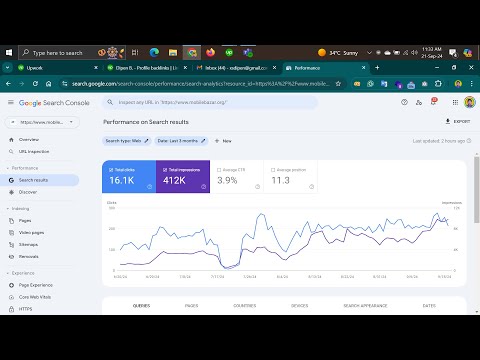The height and width of the screenshot is (360, 480).
Task: Collapse the Performance sidebar section
Action: (23, 168)
